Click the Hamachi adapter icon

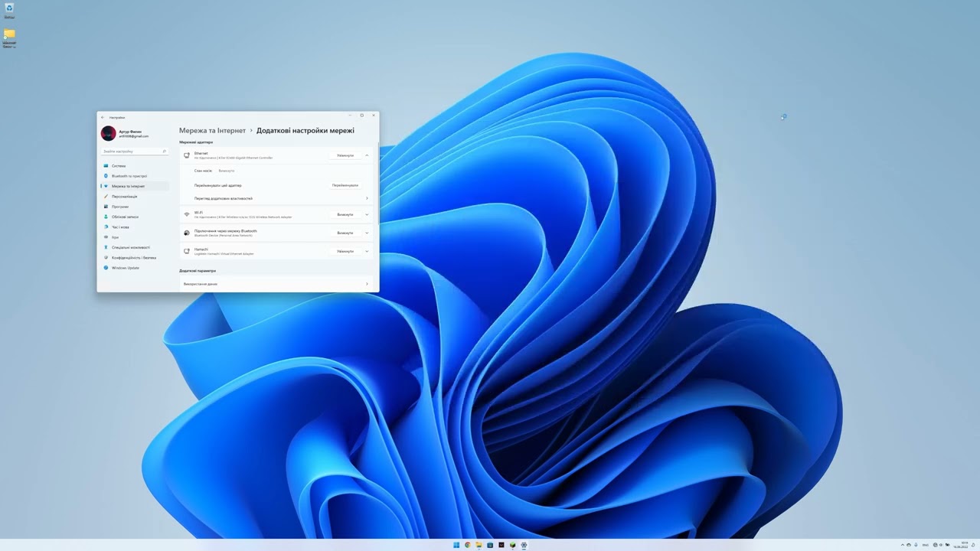187,251
